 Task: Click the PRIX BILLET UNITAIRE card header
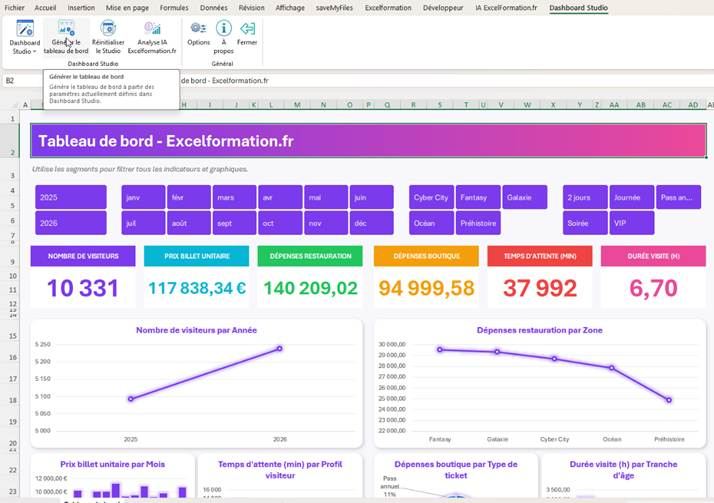click(197, 256)
